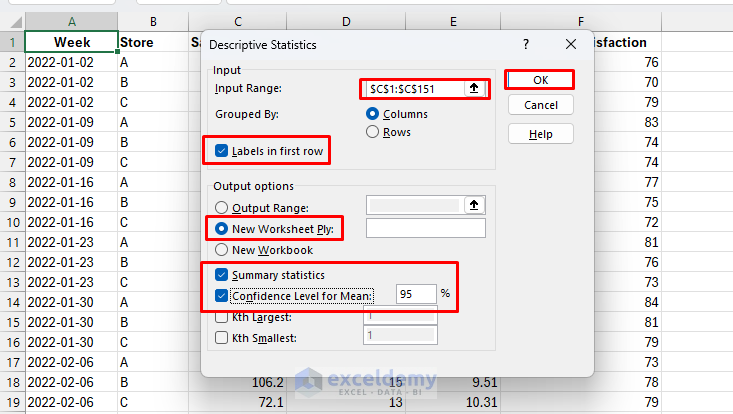Screen dimensions: 733x414
Task: Click into the Input Range field
Action: [x=415, y=89]
